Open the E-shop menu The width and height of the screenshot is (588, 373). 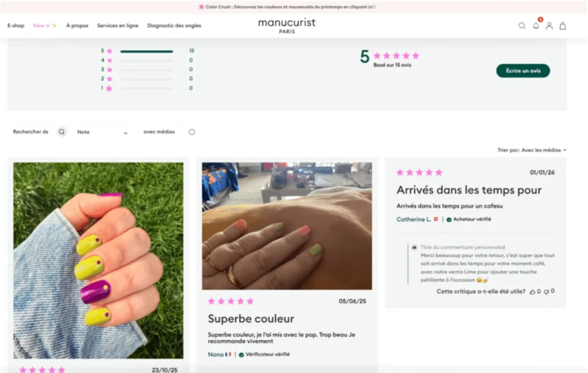click(16, 25)
